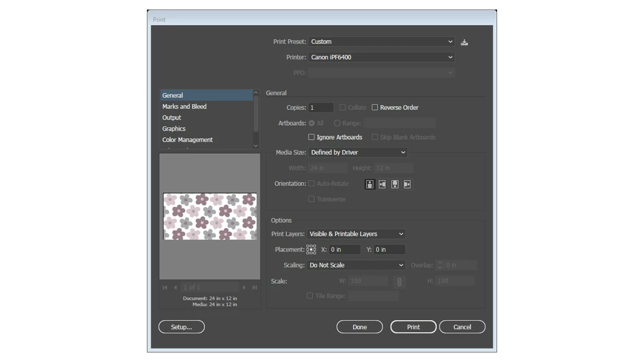Click the 'Document: 24 in x 12 in' text
This screenshot has height=362, width=644.
coord(210,298)
